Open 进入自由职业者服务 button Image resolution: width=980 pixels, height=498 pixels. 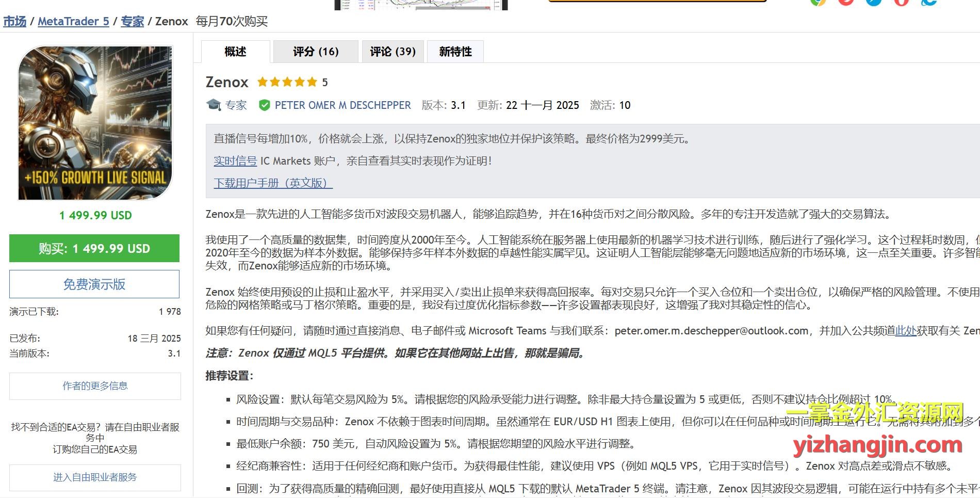coord(95,477)
